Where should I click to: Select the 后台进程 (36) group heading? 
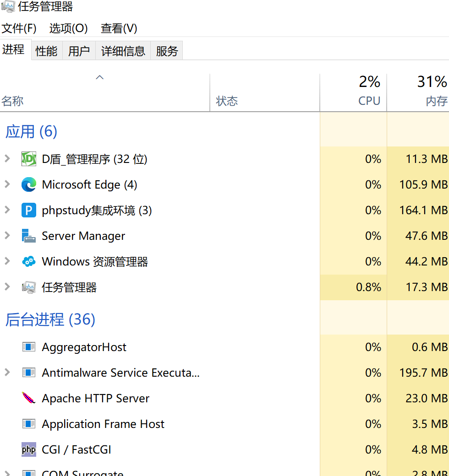[x=50, y=319]
